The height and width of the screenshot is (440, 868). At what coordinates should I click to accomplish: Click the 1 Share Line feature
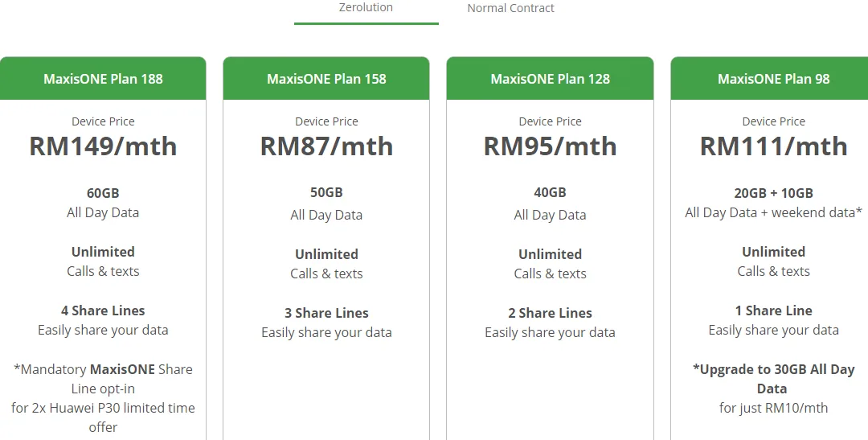(x=773, y=310)
